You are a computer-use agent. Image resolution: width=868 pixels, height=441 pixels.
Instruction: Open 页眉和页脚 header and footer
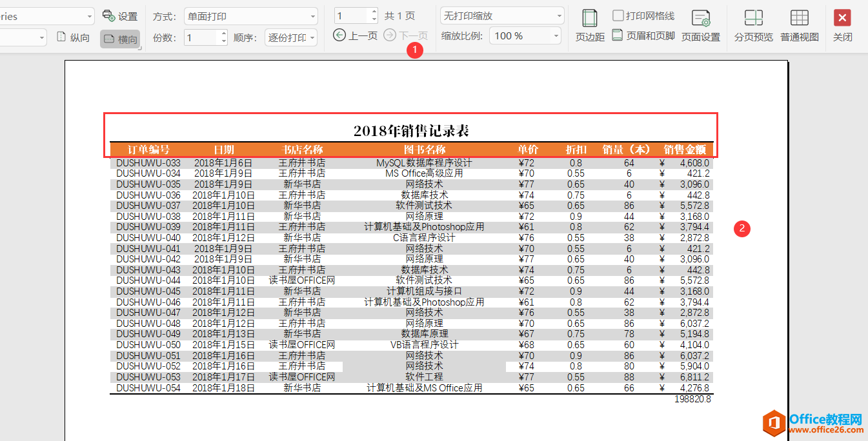[x=643, y=35]
